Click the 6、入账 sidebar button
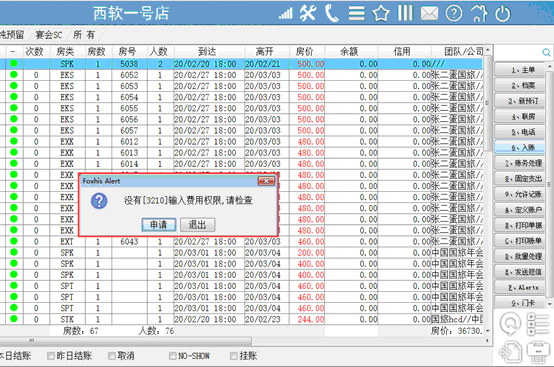Screen dimensions: 554x367 tap(520, 148)
